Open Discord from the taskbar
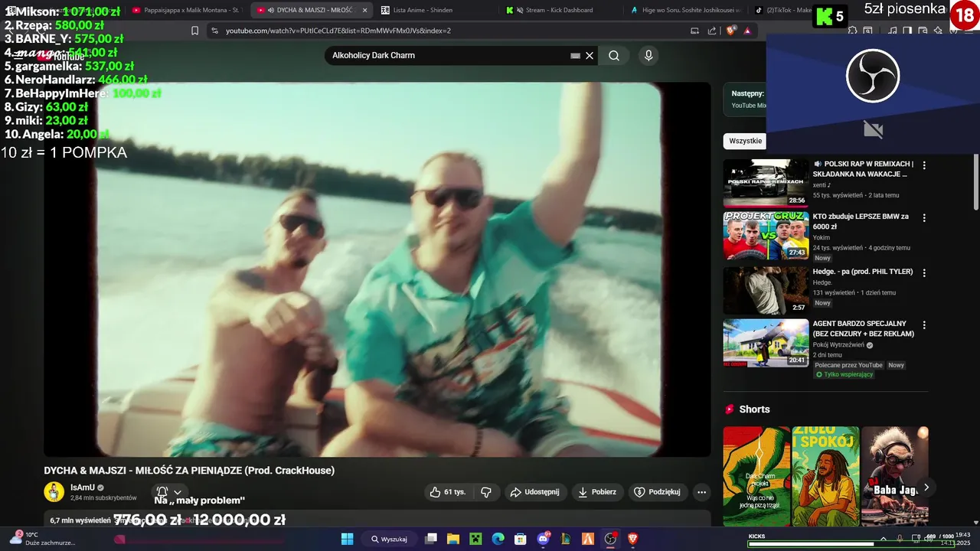 544,539
